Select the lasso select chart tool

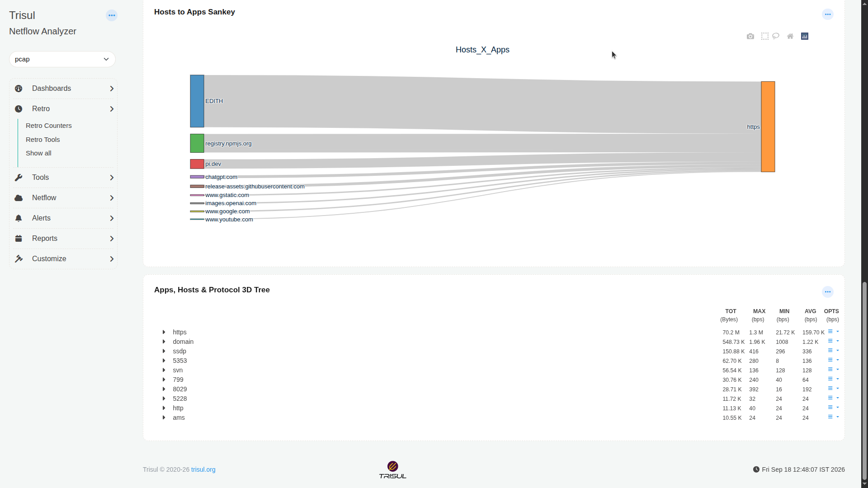click(x=776, y=36)
